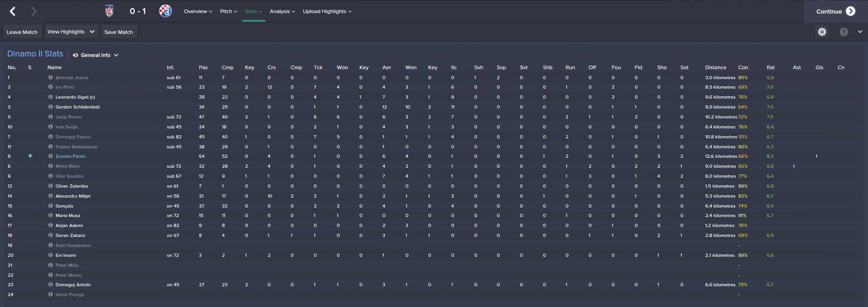Open the help question mark icon
Viewport: 868px width, 307px height.
844,32
